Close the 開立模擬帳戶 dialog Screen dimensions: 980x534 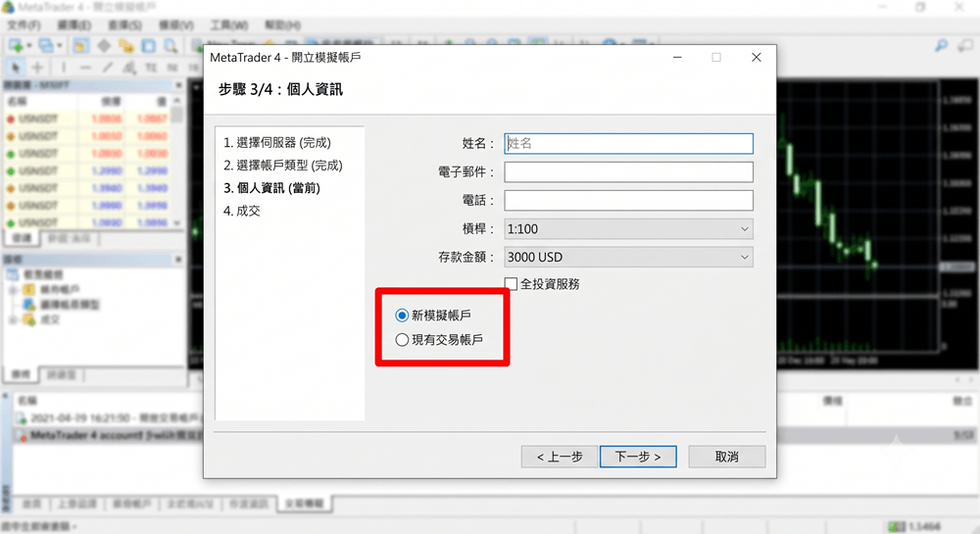click(x=757, y=58)
